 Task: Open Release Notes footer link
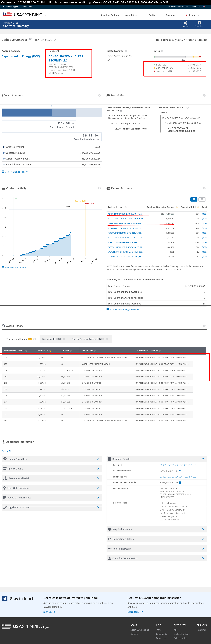[x=180, y=638]
